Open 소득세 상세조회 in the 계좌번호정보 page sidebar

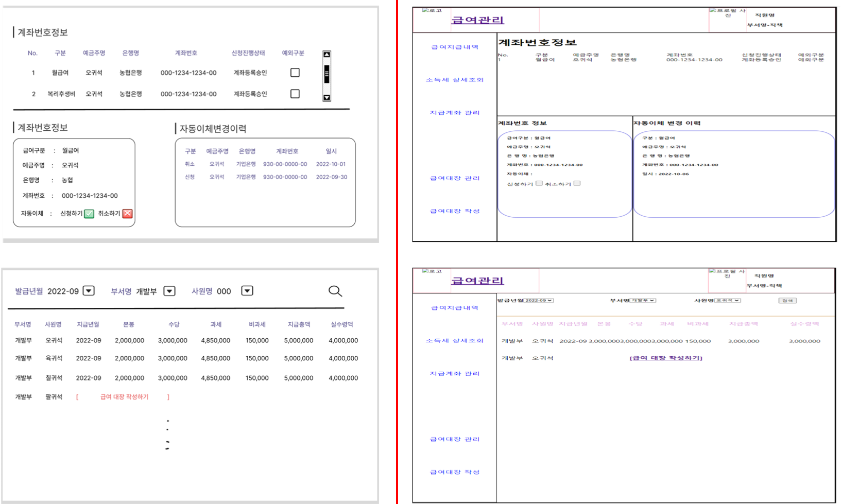click(455, 80)
